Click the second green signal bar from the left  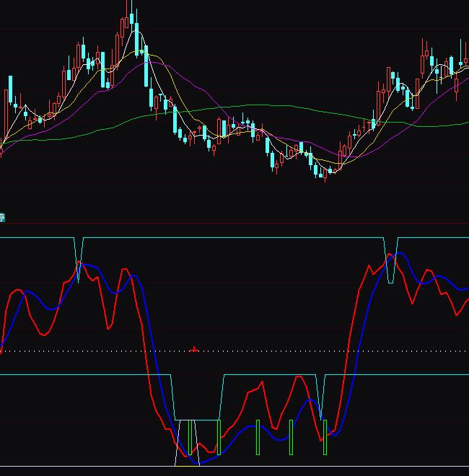(218, 438)
